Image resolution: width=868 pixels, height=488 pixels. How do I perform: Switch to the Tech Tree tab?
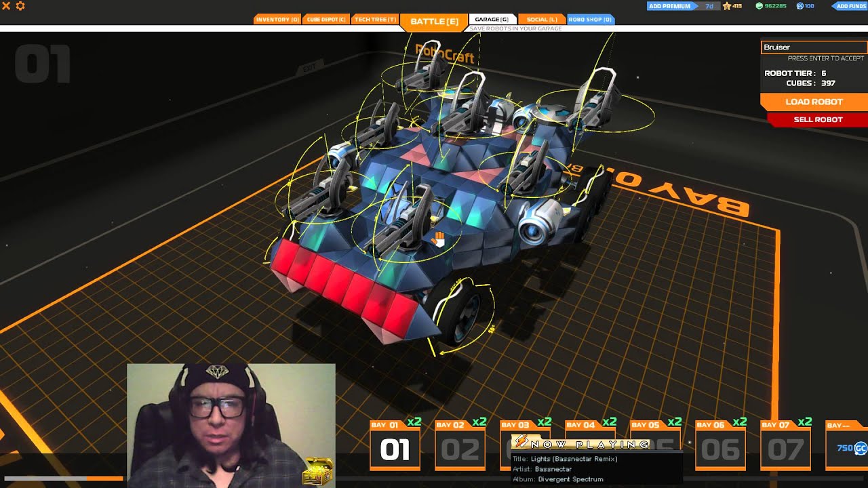coord(375,20)
